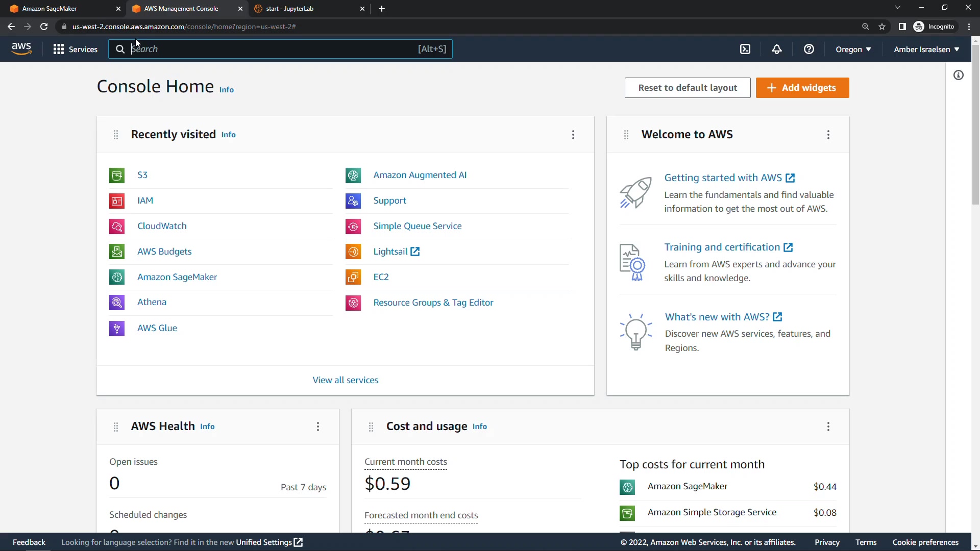Viewport: 980px width, 551px height.
Task: Open the info panel icon at right edge
Action: tap(959, 76)
